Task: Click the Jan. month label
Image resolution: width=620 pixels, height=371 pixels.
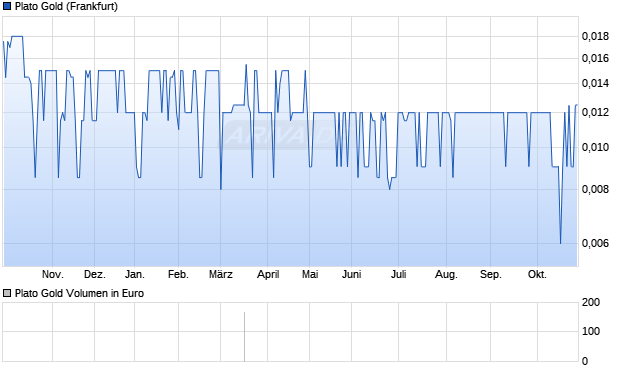Action: pos(135,274)
